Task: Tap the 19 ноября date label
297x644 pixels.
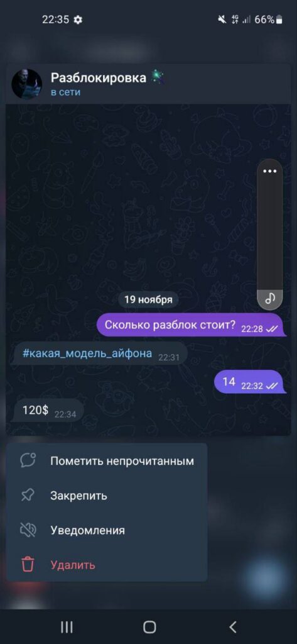Action: 148,299
